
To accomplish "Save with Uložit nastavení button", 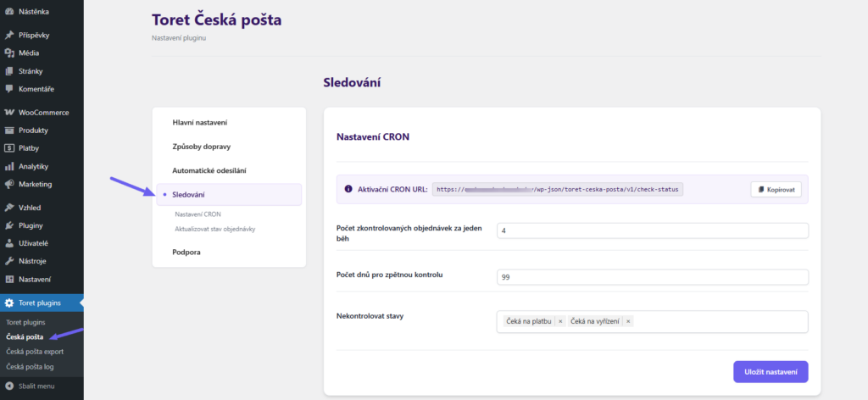I will coord(771,372).
